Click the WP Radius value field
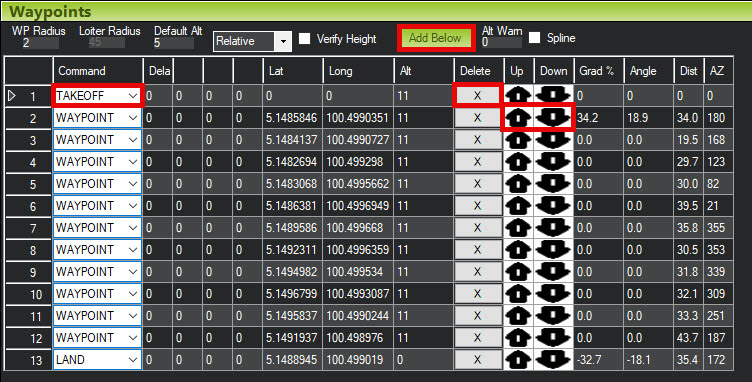 pyautogui.click(x=40, y=43)
